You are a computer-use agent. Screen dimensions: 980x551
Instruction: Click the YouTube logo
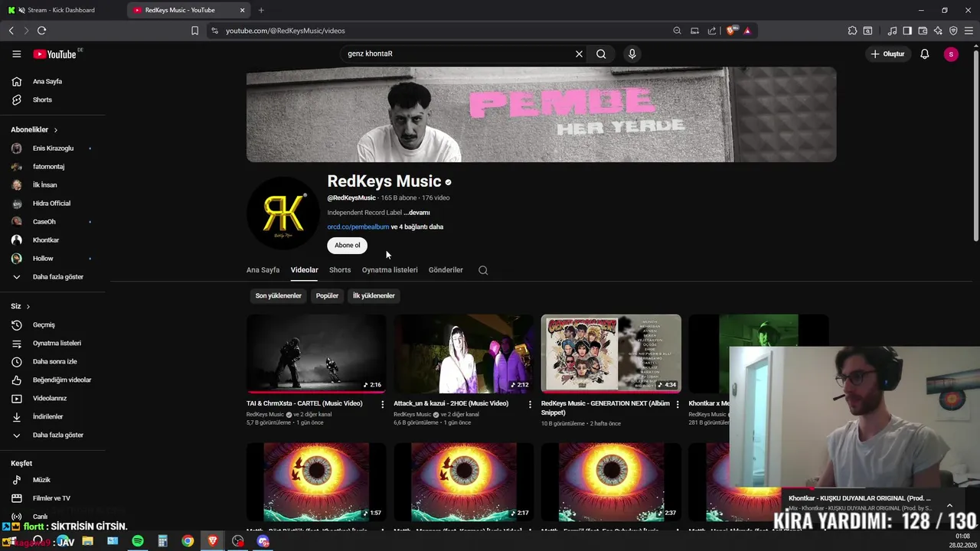click(54, 54)
